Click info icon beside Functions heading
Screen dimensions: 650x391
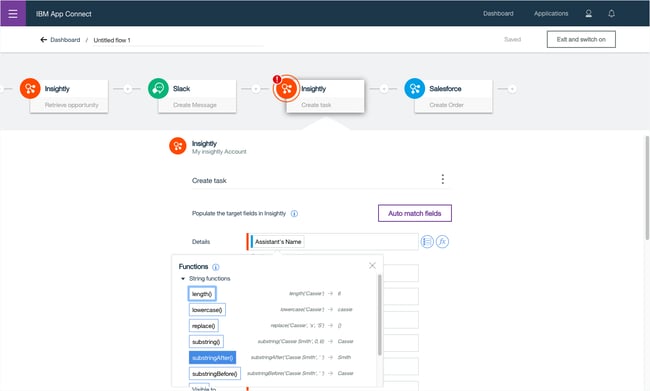pos(216,267)
